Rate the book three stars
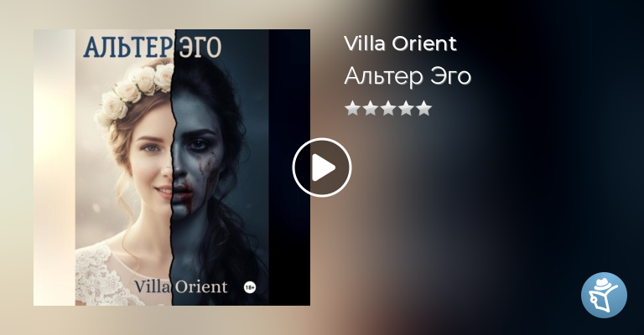This screenshot has height=335, width=644. pyautogui.click(x=388, y=109)
